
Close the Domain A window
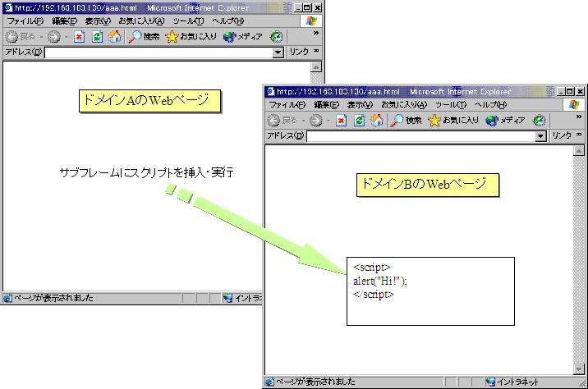(x=318, y=8)
